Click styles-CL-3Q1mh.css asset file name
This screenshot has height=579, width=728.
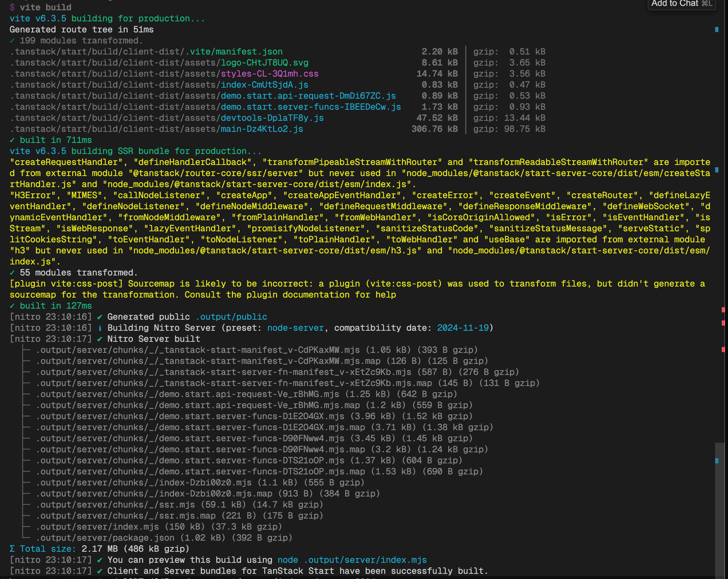click(270, 74)
